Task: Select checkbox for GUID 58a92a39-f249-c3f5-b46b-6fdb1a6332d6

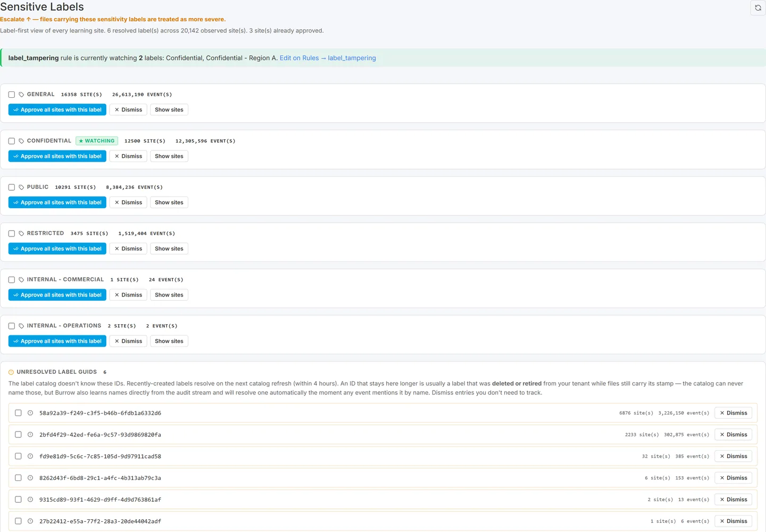Action: (18, 413)
